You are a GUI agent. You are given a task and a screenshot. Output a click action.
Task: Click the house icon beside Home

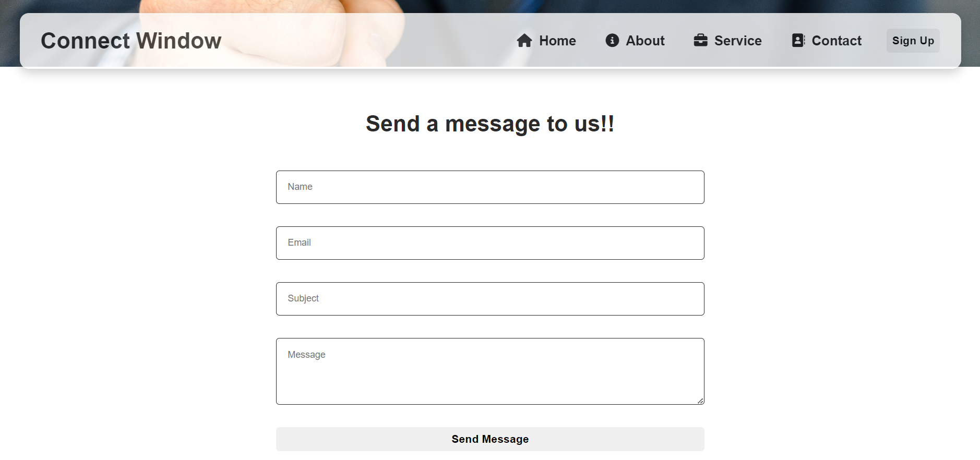[x=524, y=41]
